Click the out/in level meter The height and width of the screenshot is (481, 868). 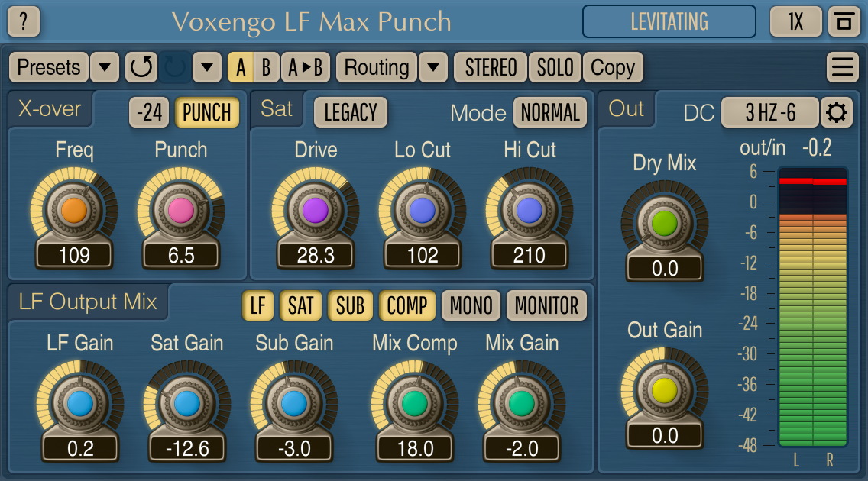click(x=813, y=307)
